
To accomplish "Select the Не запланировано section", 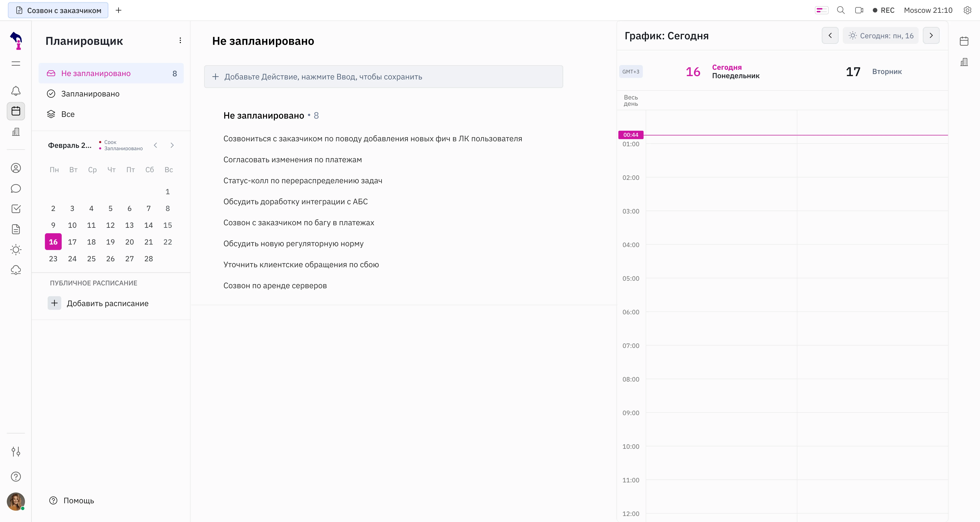I will coord(111,73).
